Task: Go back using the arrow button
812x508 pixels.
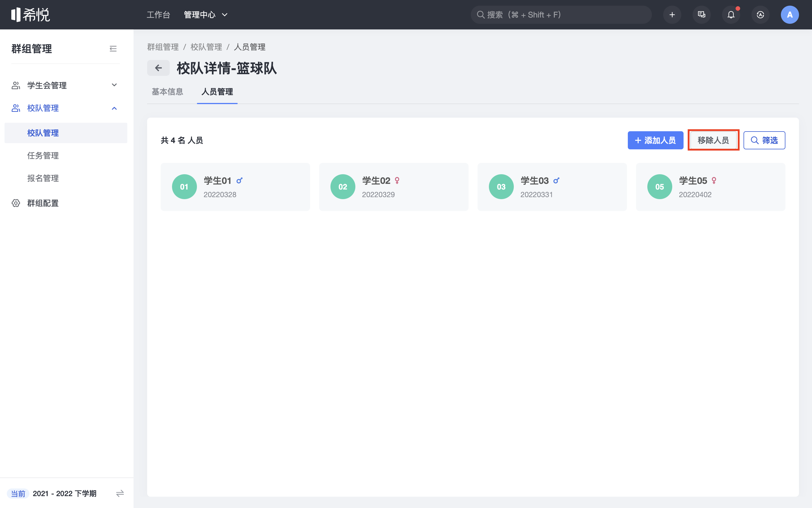Action: click(158, 68)
